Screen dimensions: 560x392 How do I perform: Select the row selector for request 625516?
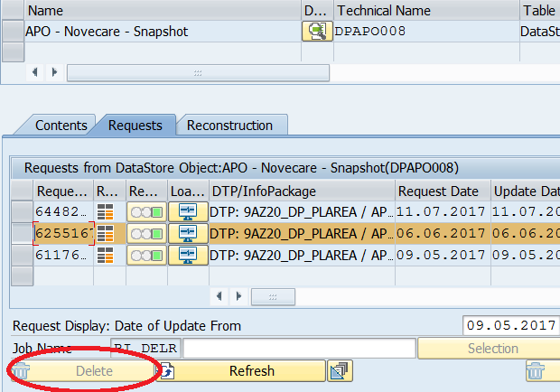[x=22, y=233]
